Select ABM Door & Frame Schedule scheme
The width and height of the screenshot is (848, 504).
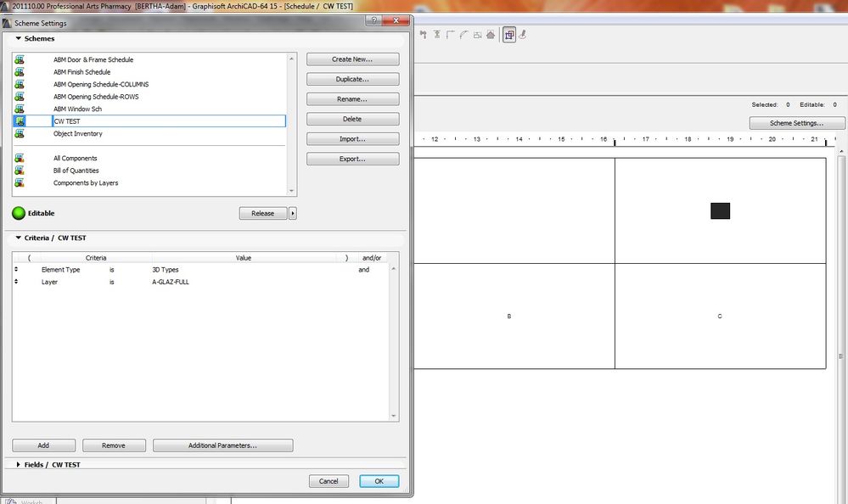coord(93,59)
